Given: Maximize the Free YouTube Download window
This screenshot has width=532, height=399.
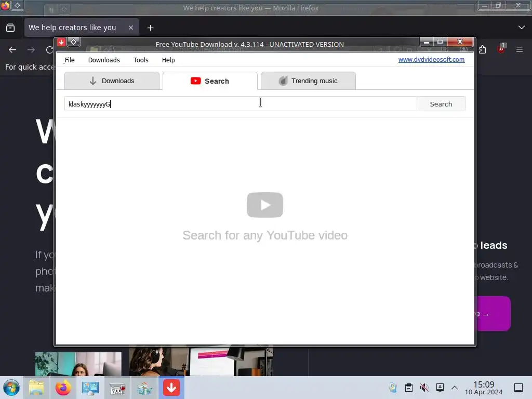Looking at the screenshot, I should pos(440,42).
